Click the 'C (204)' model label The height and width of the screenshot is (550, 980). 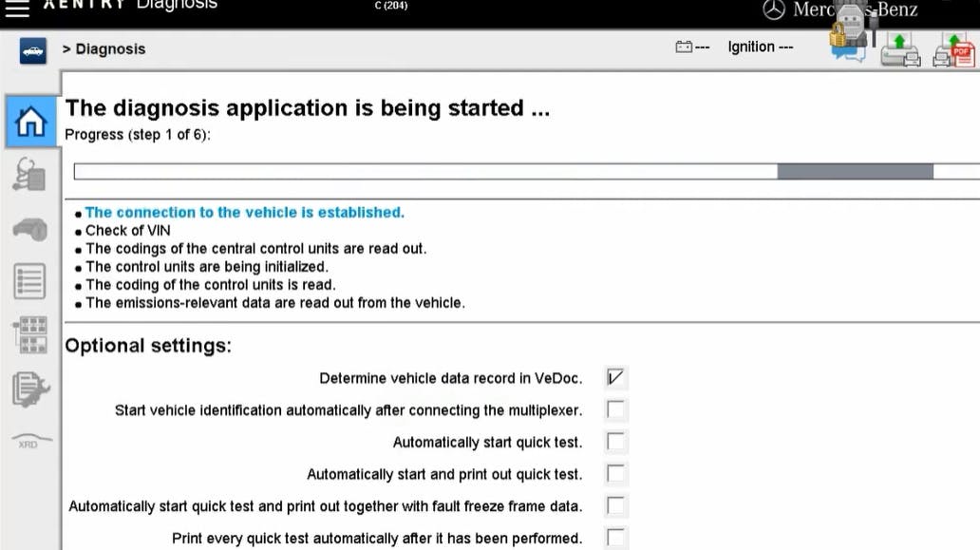(391, 6)
